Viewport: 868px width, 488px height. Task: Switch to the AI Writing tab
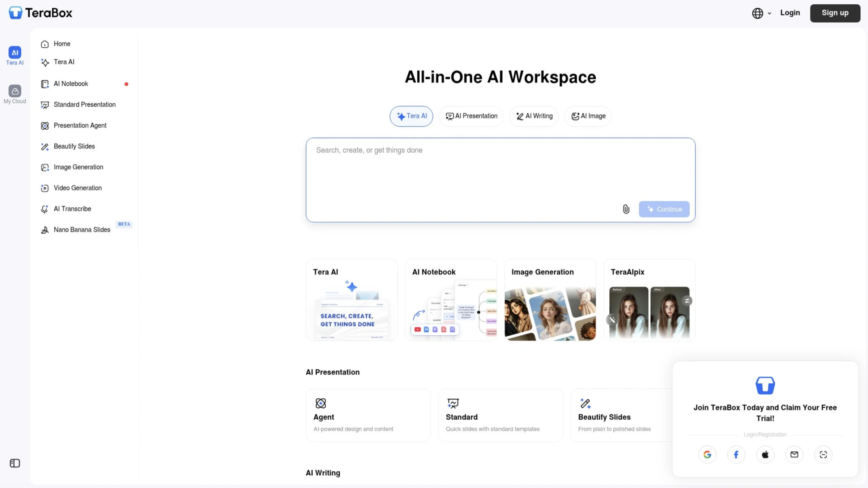[534, 116]
